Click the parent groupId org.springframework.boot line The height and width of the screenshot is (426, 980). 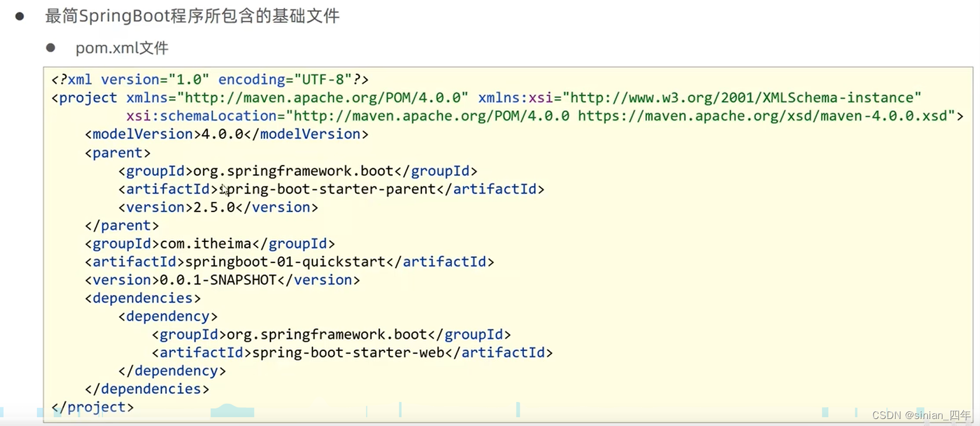point(298,171)
